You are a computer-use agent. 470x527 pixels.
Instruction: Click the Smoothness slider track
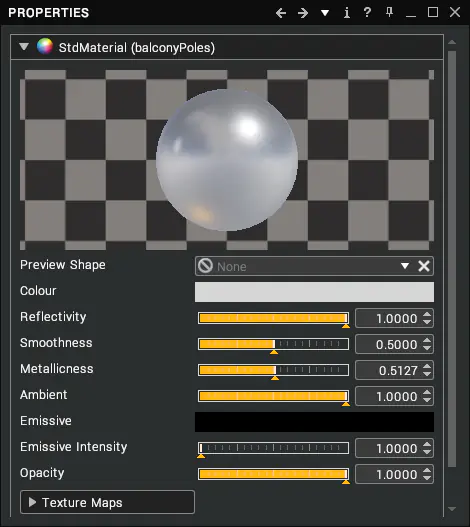click(273, 344)
